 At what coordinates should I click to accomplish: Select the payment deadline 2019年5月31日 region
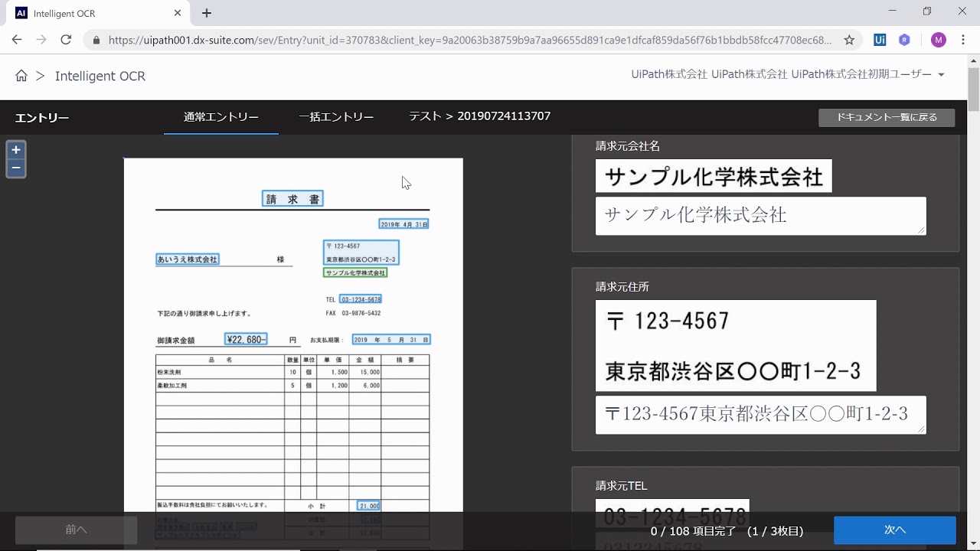(391, 339)
